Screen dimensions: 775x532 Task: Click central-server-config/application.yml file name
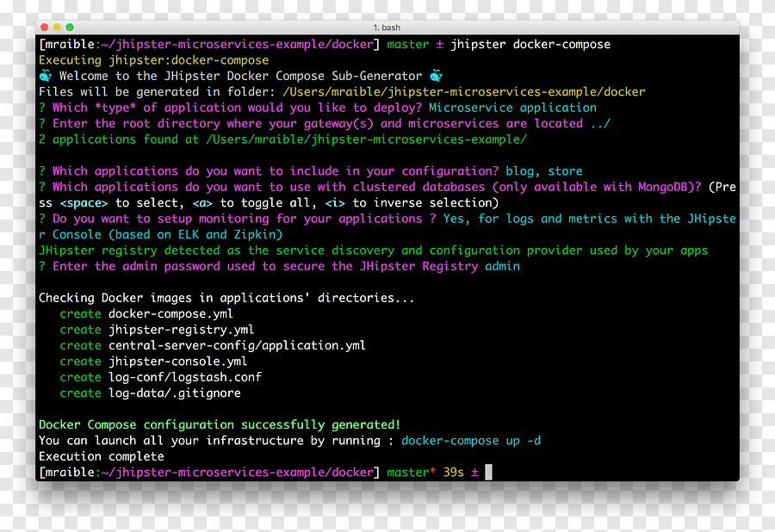pos(237,346)
